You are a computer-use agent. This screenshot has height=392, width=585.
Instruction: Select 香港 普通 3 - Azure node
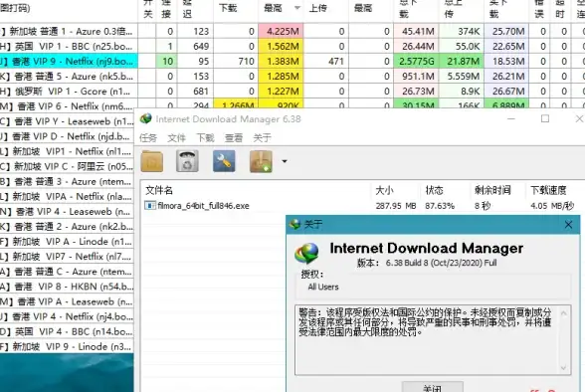coord(67,181)
